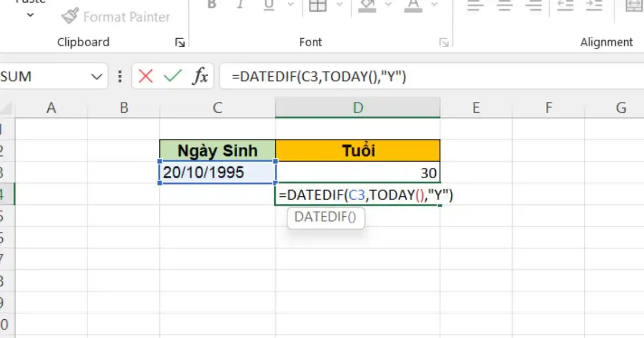This screenshot has height=338, width=644.
Task: Align text right
Action: 534,5
